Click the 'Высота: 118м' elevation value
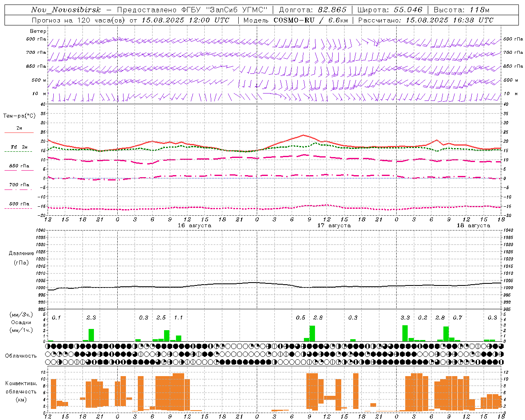The image size is (525, 420). click(461, 10)
